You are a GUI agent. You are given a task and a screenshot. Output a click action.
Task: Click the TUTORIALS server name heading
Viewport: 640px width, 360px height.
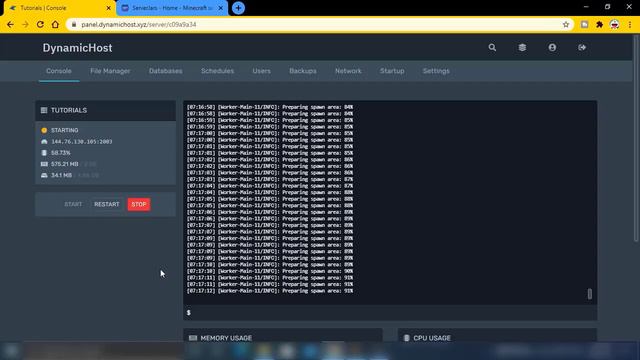pyautogui.click(x=69, y=110)
